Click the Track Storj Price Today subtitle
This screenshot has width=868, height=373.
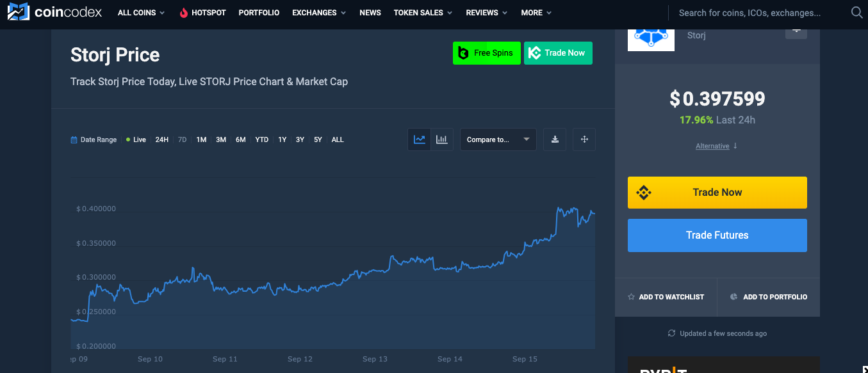pos(209,82)
